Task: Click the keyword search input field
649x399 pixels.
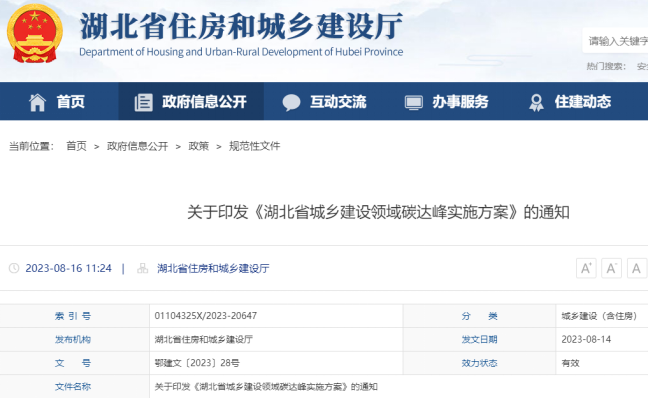Action: tap(615, 41)
